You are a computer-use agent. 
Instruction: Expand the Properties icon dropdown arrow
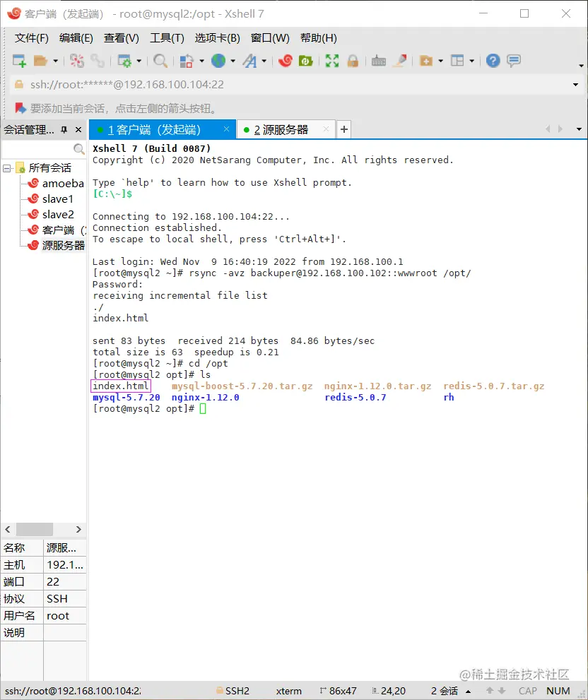[139, 61]
